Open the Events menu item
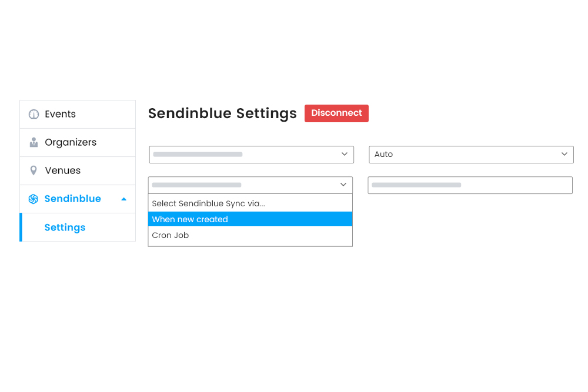 point(60,114)
